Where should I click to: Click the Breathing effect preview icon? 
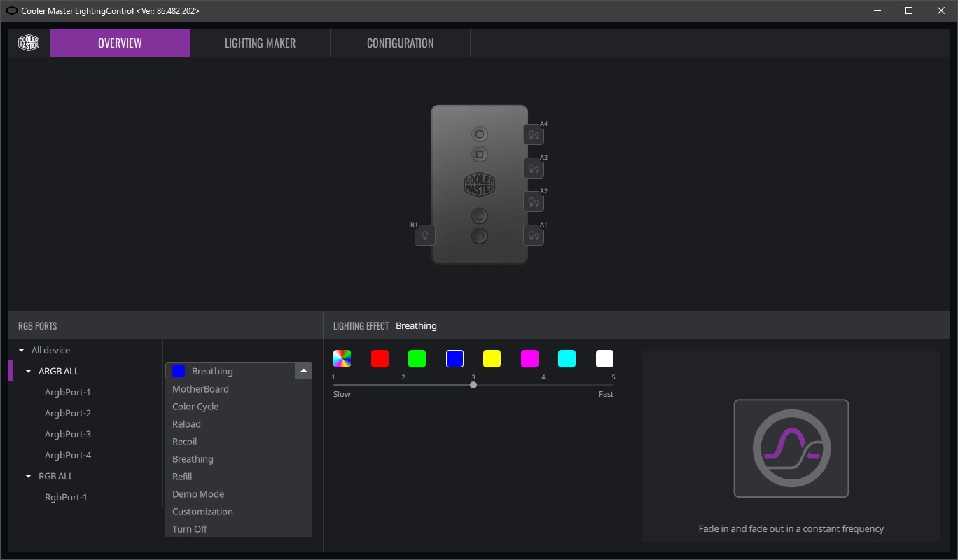[791, 449]
